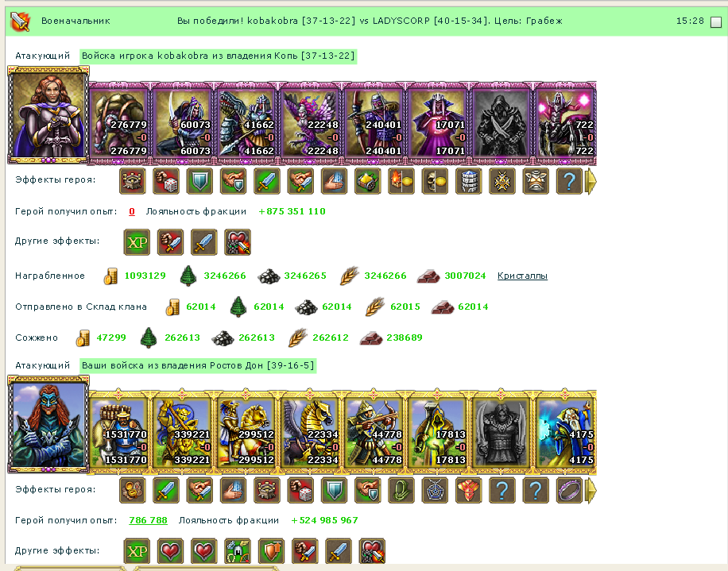Select the red dice effect icon in first hero effects

[x=166, y=181]
